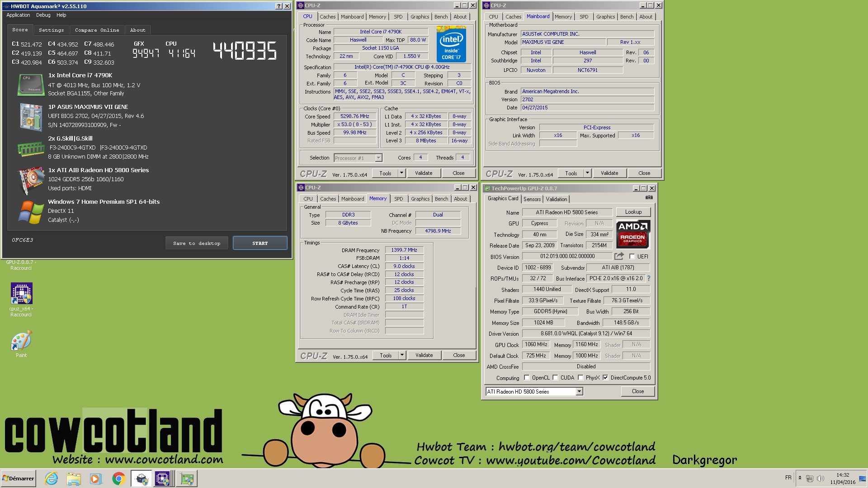
Task: Click the FR language indicator
Action: (x=788, y=478)
